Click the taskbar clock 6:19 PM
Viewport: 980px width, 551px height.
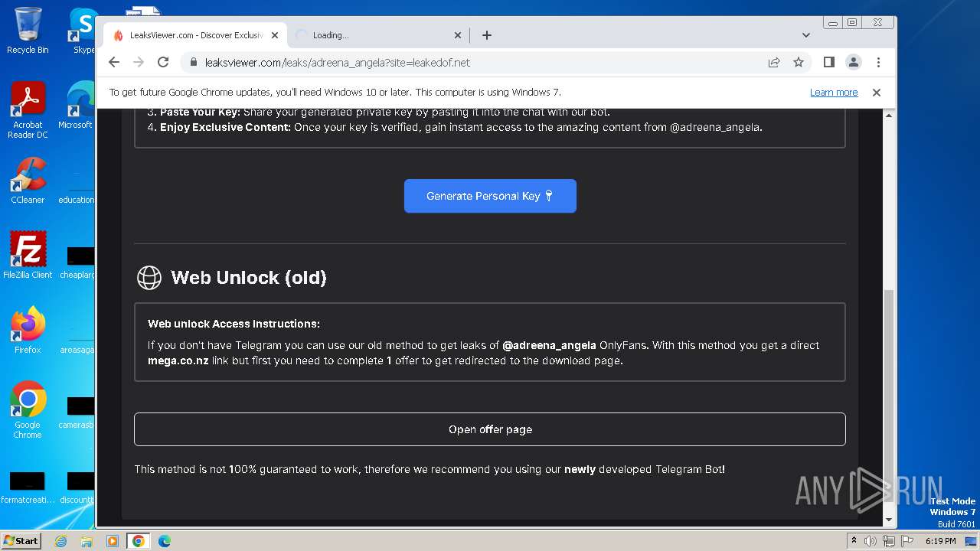coord(940,541)
